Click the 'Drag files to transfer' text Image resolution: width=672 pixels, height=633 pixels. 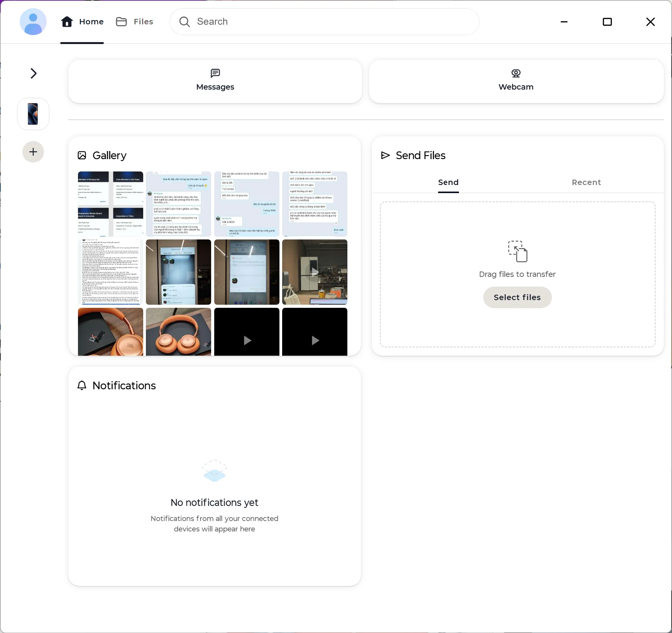(x=517, y=274)
